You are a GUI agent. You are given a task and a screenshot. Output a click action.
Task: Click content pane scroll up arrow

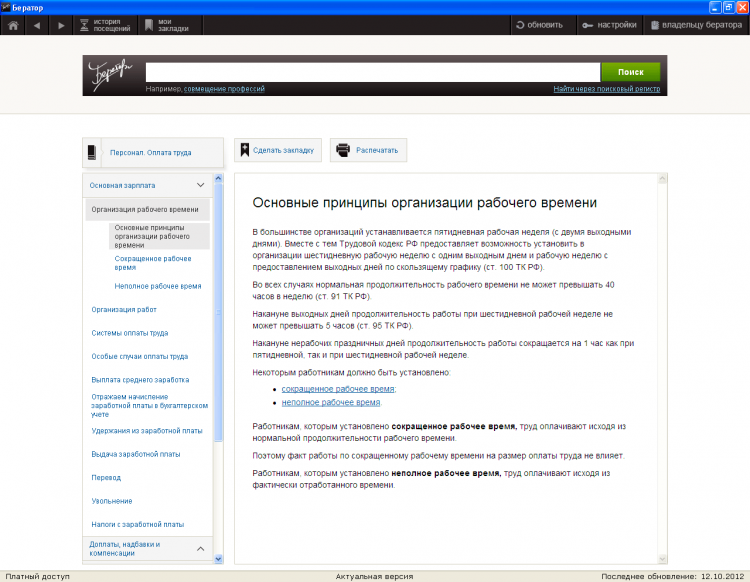point(662,179)
